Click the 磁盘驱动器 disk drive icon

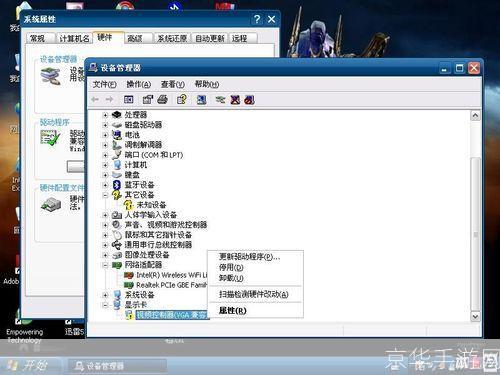[117, 125]
